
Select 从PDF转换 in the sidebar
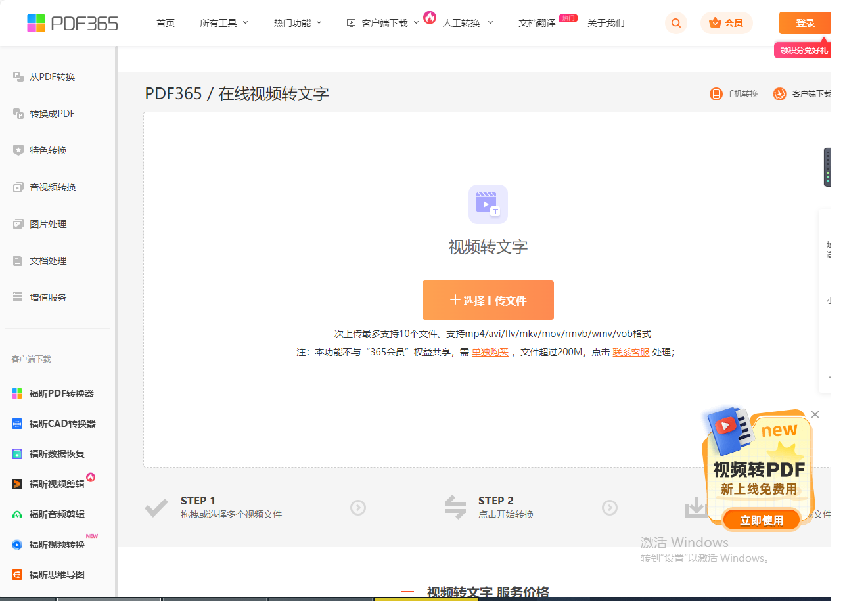click(x=52, y=77)
